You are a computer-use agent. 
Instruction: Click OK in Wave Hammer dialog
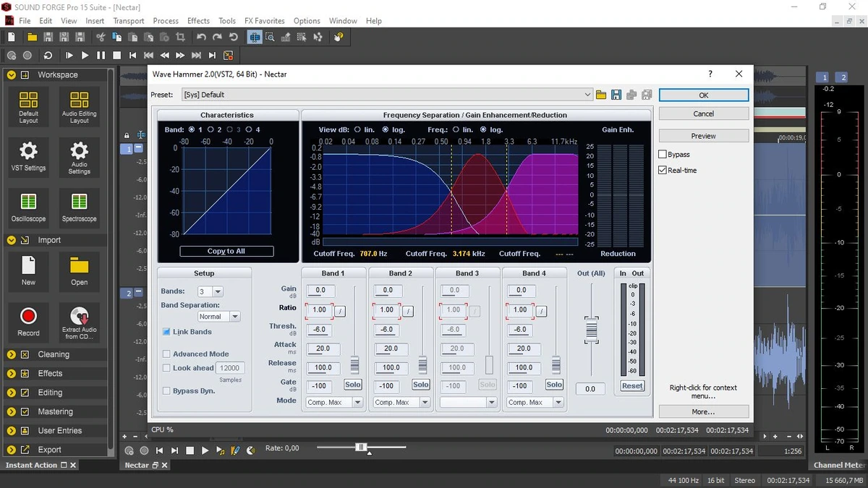[x=704, y=95]
